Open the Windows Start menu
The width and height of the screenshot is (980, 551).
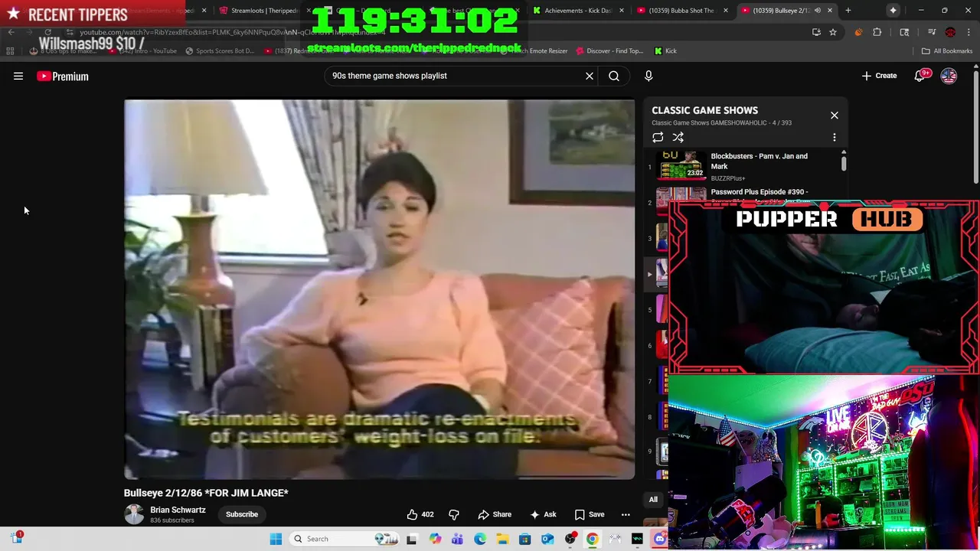(276, 539)
